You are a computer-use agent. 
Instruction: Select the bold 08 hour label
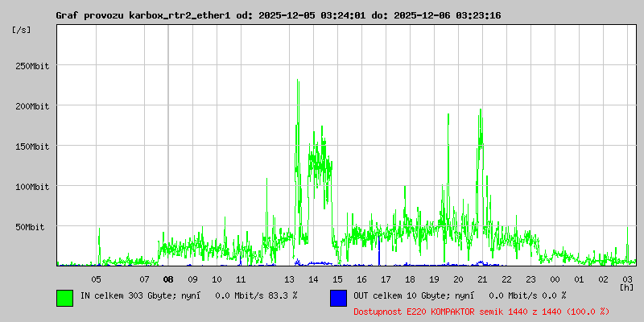168,279
